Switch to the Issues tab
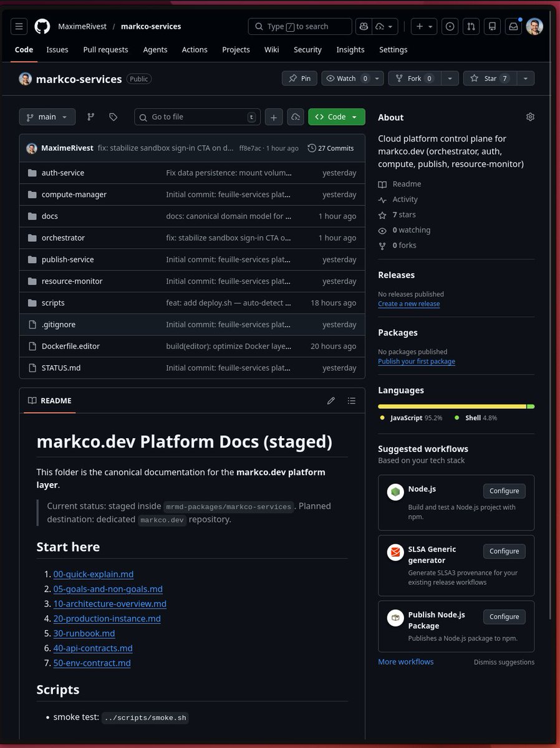The height and width of the screenshot is (748, 560). tap(57, 50)
